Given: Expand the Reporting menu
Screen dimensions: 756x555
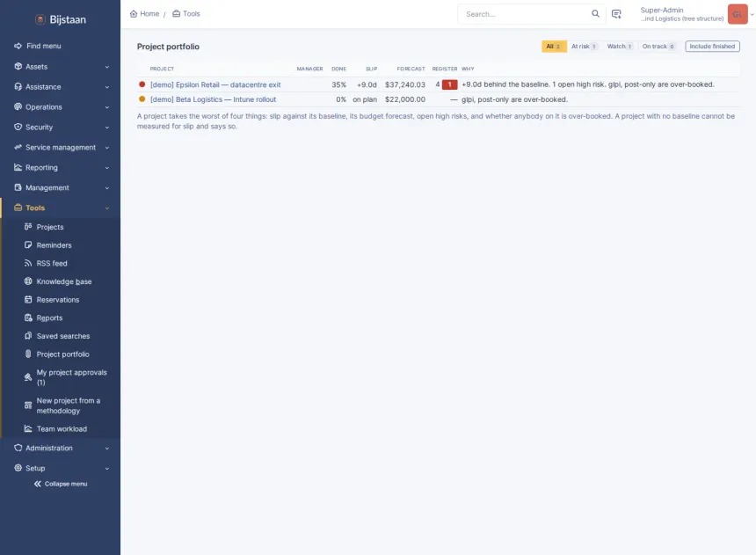Looking at the screenshot, I should [x=61, y=167].
